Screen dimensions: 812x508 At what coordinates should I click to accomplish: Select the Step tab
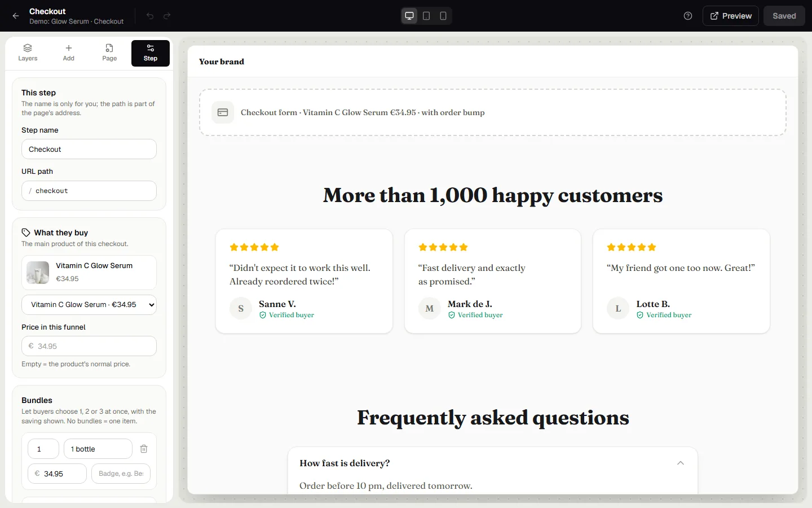[151, 53]
